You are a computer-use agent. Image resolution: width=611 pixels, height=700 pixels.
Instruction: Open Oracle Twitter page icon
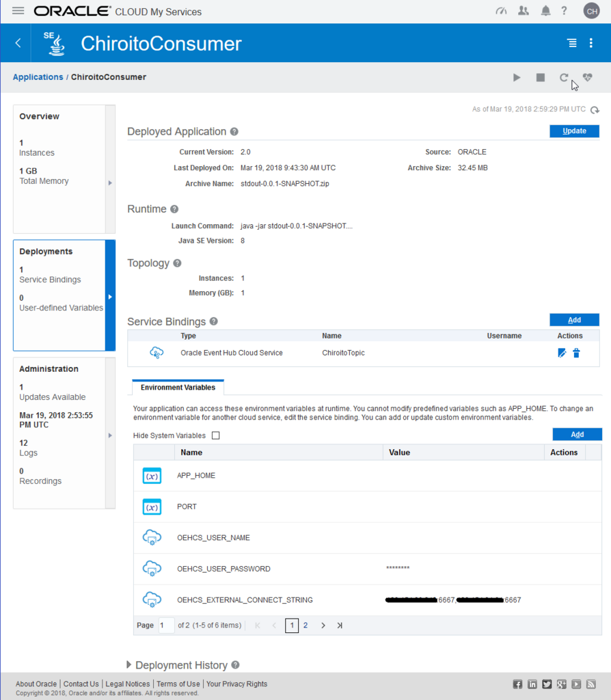(x=547, y=684)
